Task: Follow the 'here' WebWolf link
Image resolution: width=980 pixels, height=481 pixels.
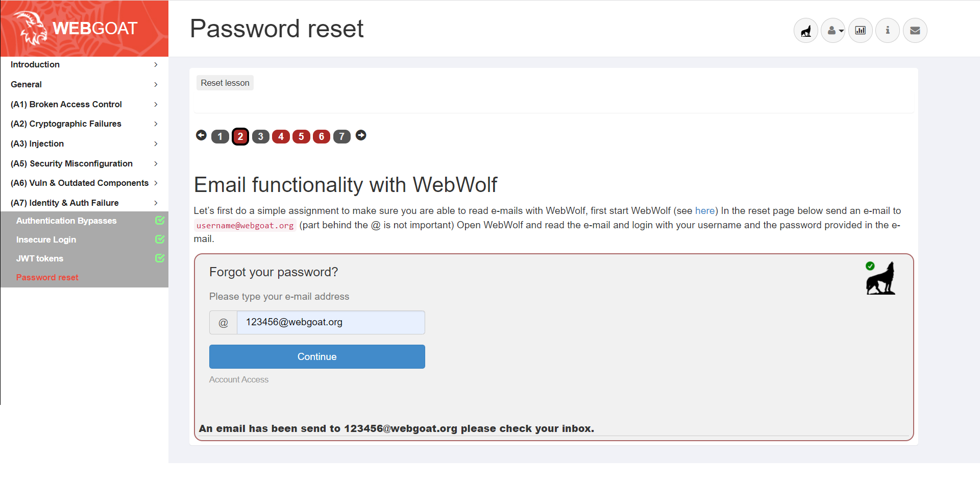Action: [x=705, y=211]
